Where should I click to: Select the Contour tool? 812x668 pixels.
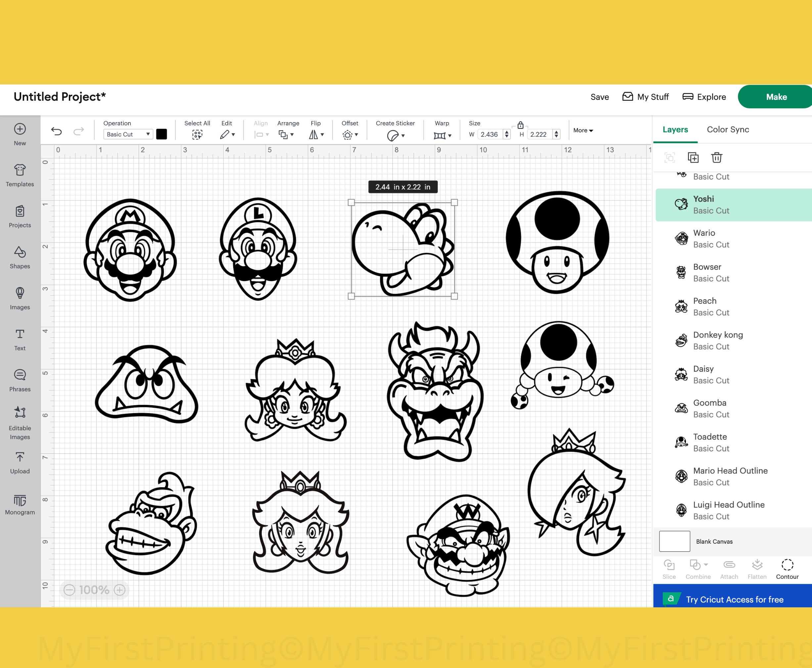787,569
